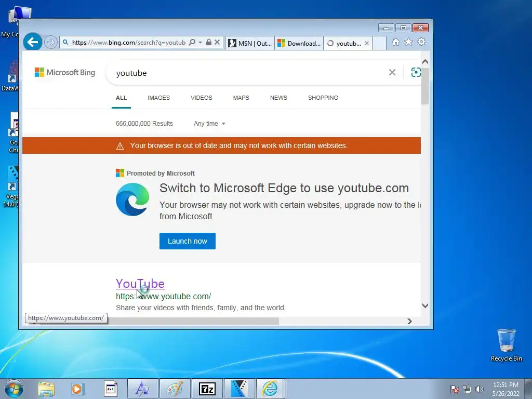Screen dimensions: 532x399
Task: Click the Microsoft Edge logo
Action: (132, 199)
